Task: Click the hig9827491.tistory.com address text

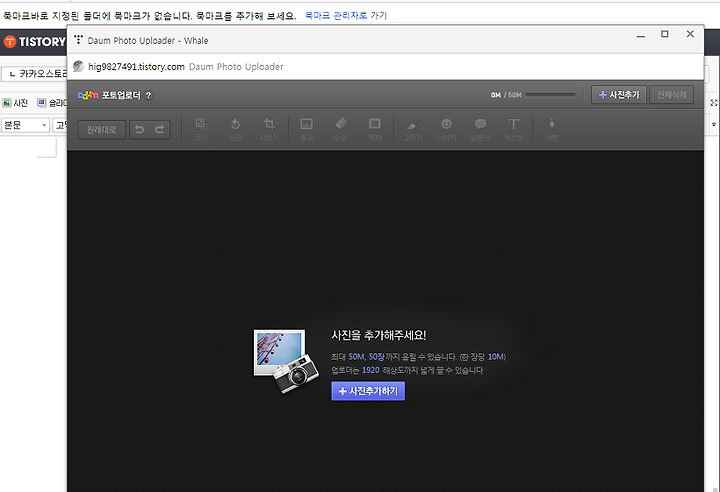Action: click(136, 67)
